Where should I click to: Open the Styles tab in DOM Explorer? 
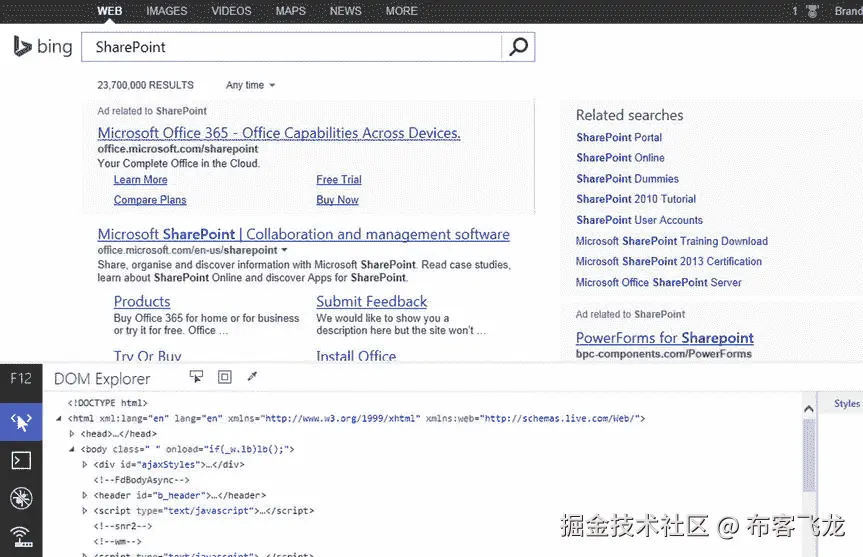(846, 403)
